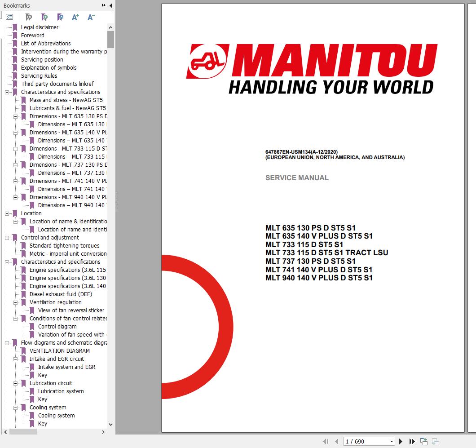Open the bookmarks options list icon
The height and width of the screenshot is (448, 476).
point(9,17)
